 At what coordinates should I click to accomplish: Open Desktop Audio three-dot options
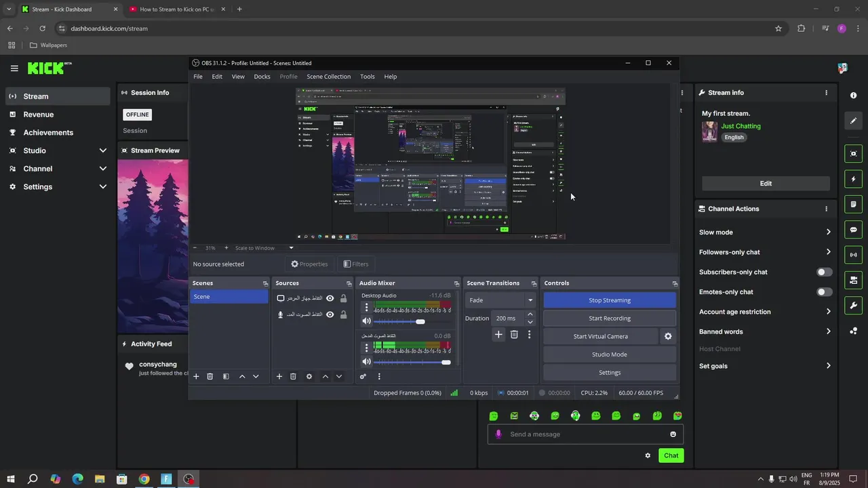367,307
